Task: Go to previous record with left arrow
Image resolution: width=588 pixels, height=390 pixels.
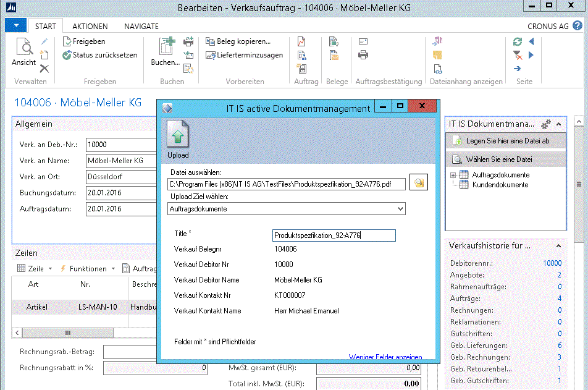Action: click(531, 41)
